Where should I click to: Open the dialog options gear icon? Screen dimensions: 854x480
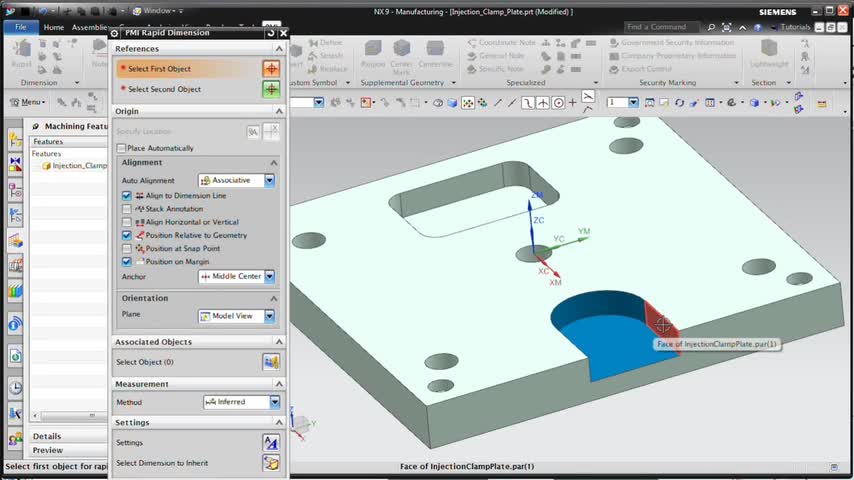[x=115, y=33]
